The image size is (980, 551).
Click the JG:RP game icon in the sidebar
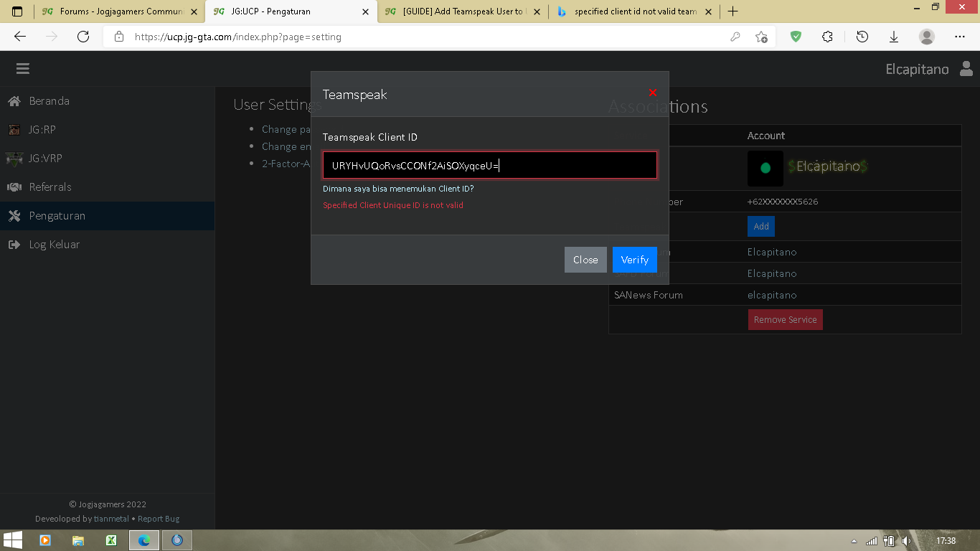14,130
